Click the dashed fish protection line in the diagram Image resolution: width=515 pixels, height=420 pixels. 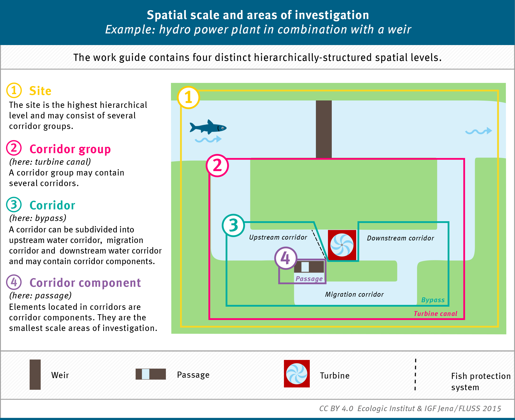click(319, 244)
